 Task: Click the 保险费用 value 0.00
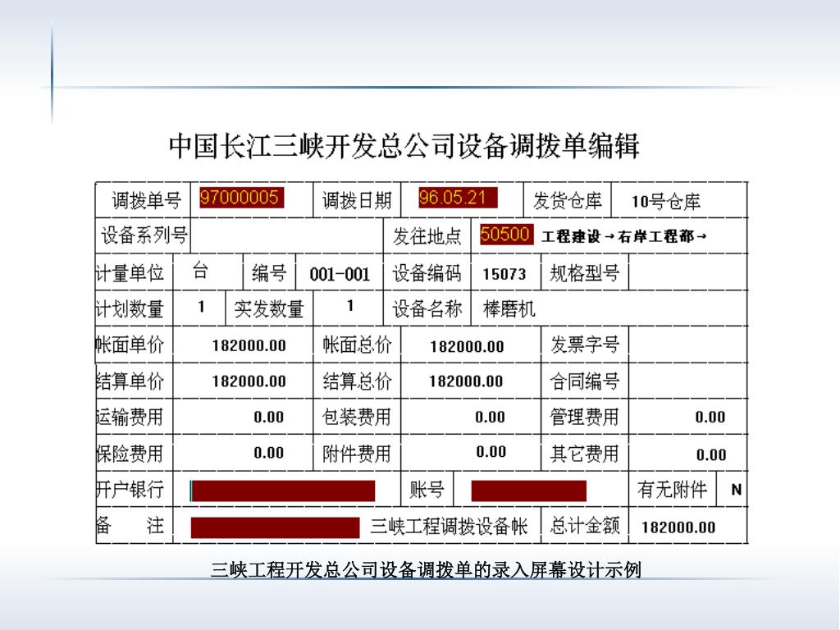pos(268,453)
